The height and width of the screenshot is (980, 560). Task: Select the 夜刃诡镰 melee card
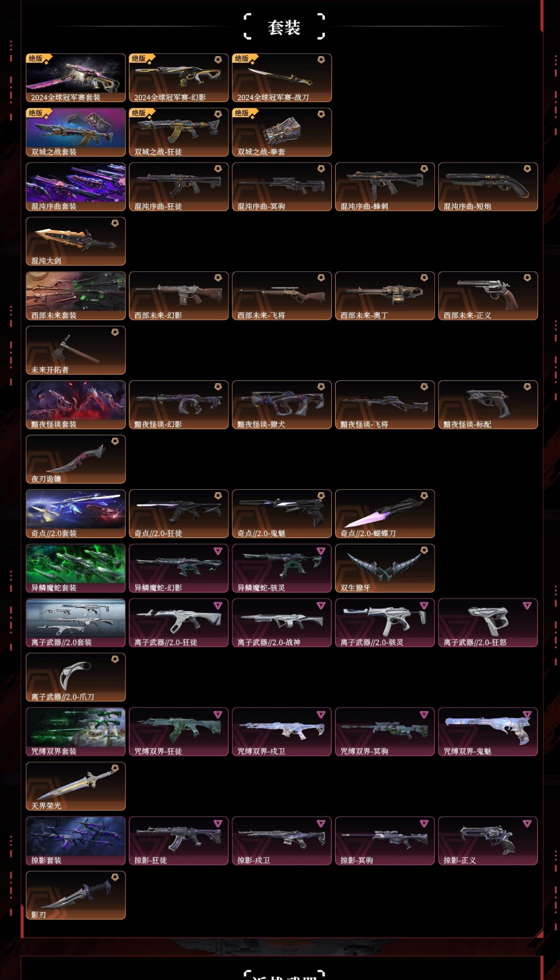[76, 459]
